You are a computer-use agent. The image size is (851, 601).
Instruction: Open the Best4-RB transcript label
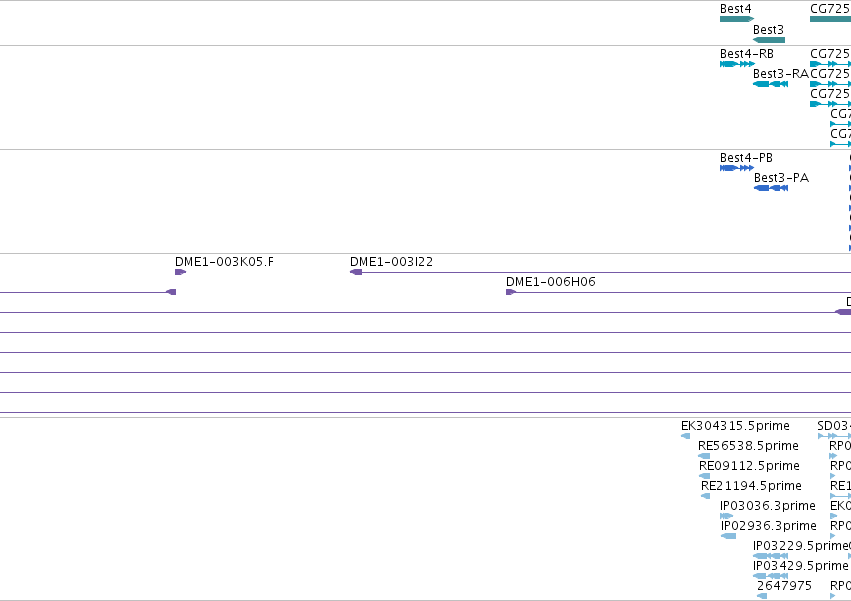click(x=747, y=54)
